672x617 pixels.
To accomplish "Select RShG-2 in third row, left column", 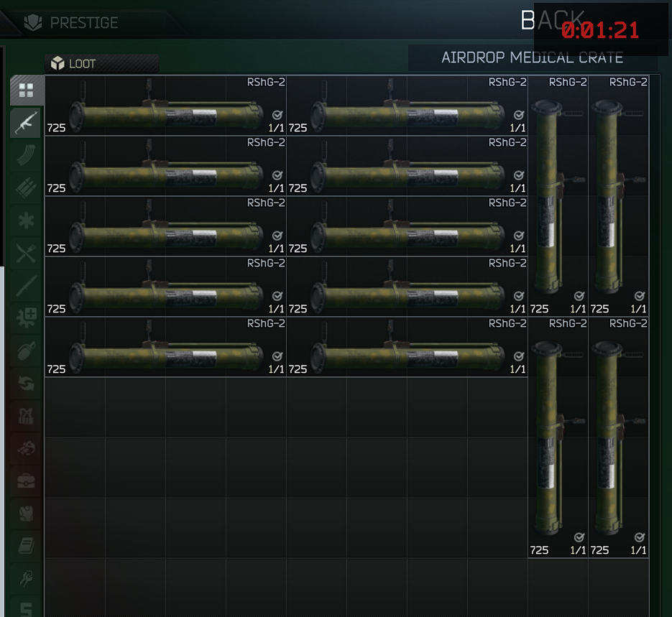I will tap(165, 226).
